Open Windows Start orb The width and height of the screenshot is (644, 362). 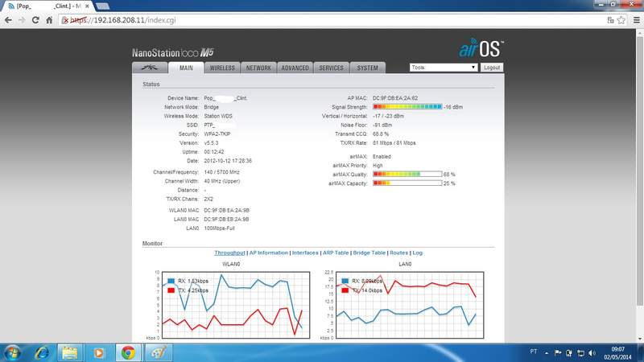click(x=12, y=352)
